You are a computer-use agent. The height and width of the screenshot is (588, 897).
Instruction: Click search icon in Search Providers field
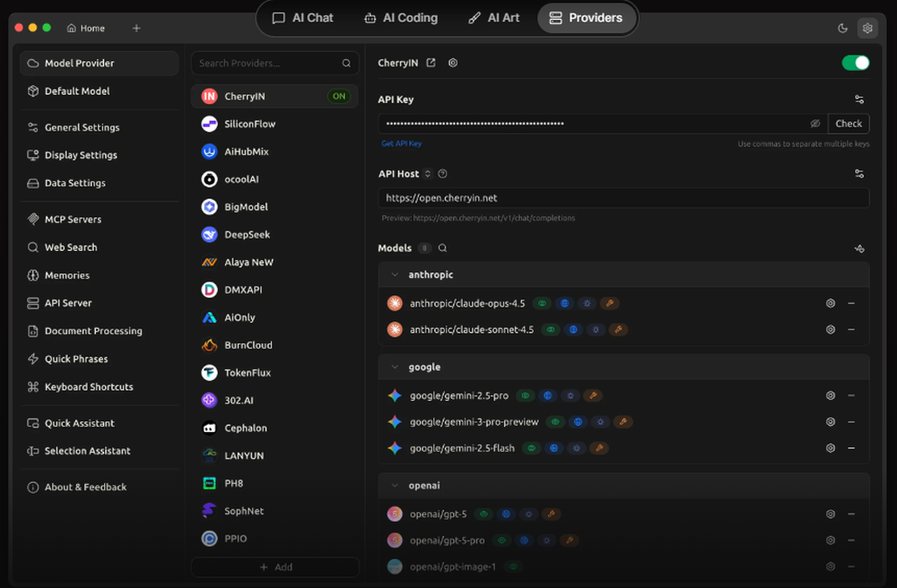(x=346, y=64)
